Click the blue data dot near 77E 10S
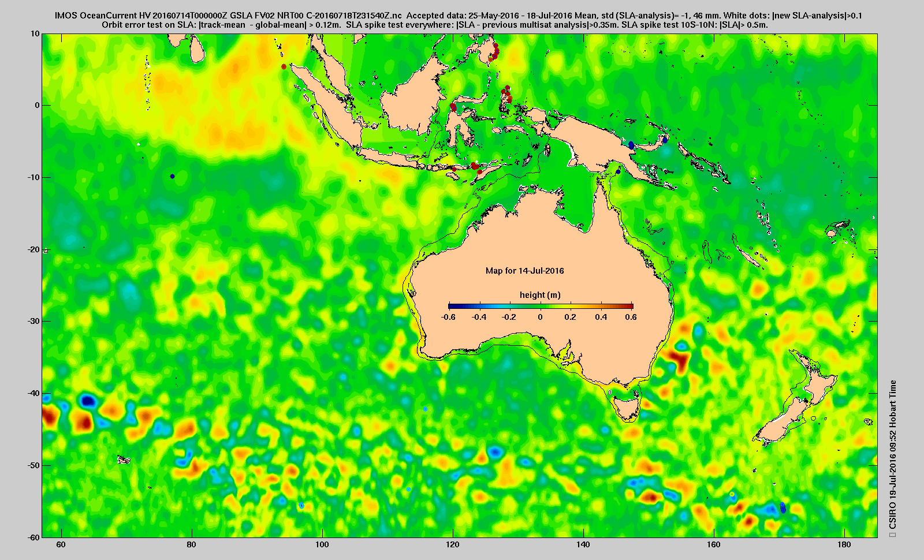This screenshot has width=924, height=560. click(x=172, y=176)
